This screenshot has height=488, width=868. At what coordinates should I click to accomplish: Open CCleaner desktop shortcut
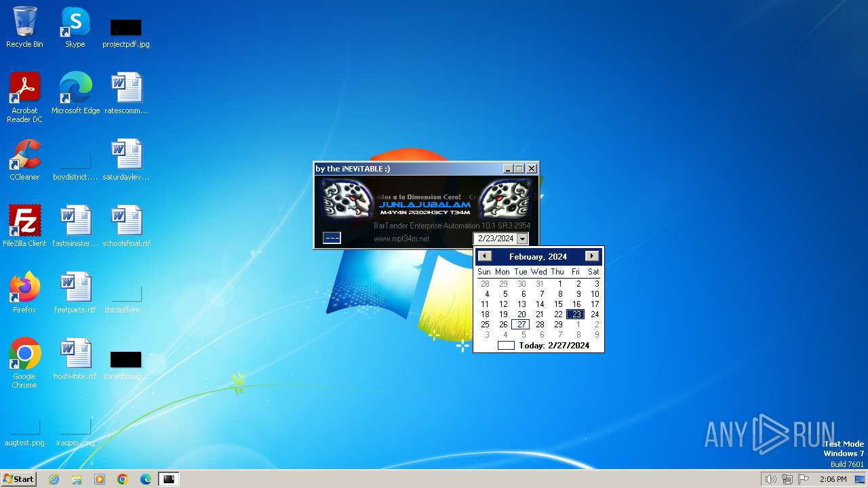24,160
